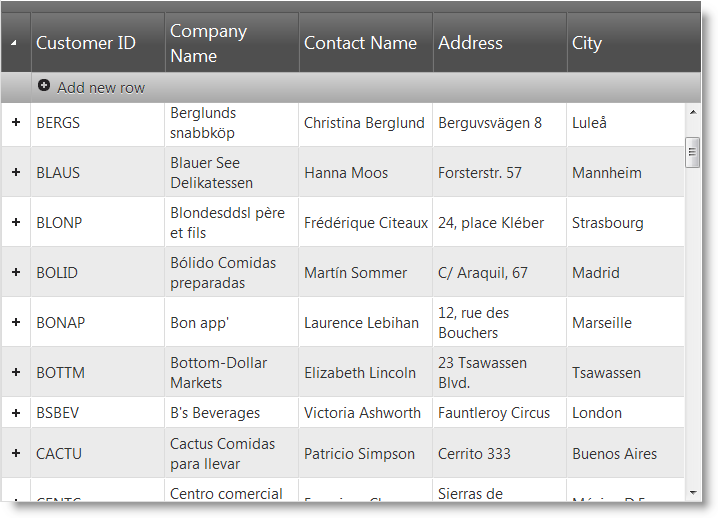Click the plus icon for BOLID
The width and height of the screenshot is (718, 518).
point(15,272)
